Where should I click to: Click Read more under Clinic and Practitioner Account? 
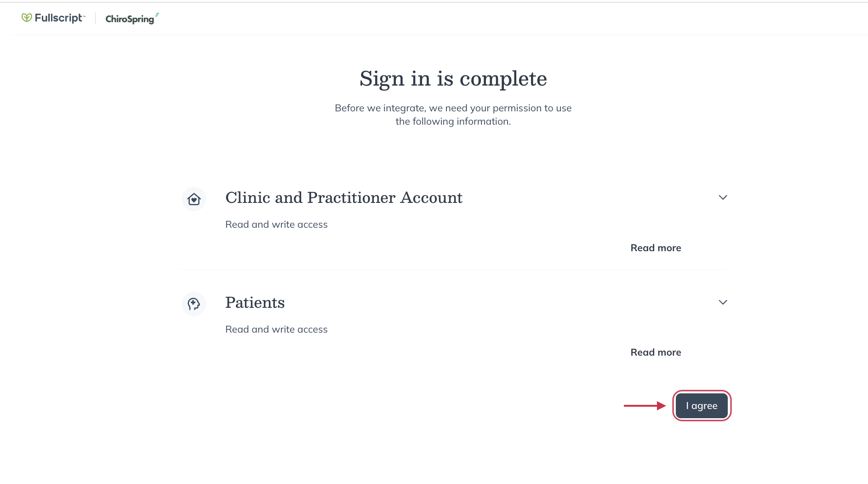[x=656, y=248]
